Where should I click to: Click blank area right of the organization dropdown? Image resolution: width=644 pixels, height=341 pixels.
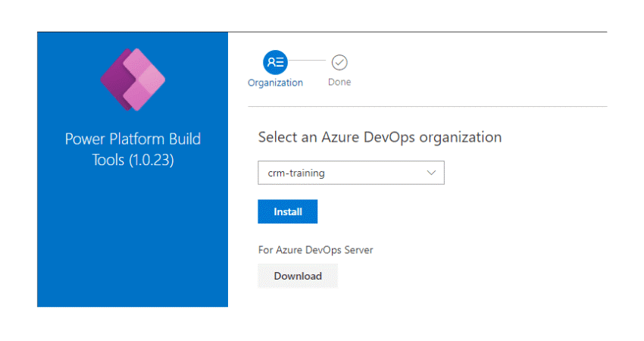pos(523,173)
